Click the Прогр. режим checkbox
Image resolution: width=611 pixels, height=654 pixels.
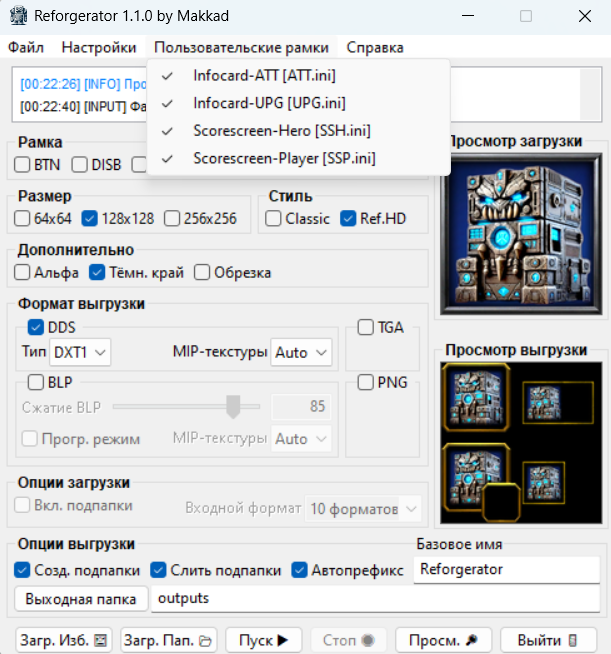click(x=30, y=439)
